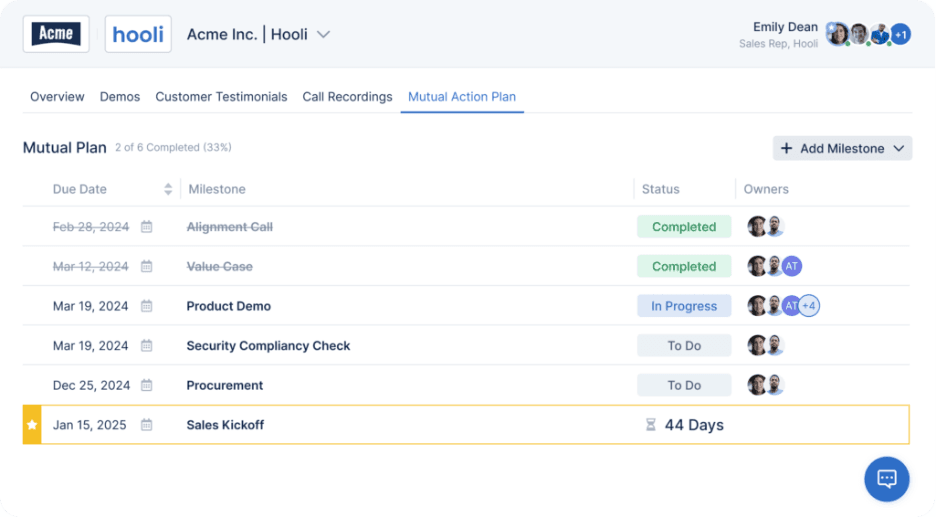Click Emily Dean's name in header
The image size is (936, 517).
pyautogui.click(x=785, y=27)
